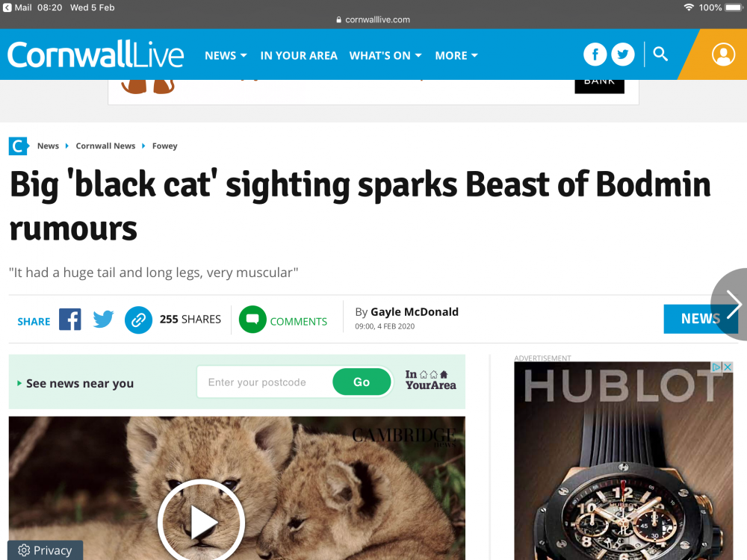The image size is (747, 560).
Task: Click the CornwallLive logo
Action: [96, 55]
